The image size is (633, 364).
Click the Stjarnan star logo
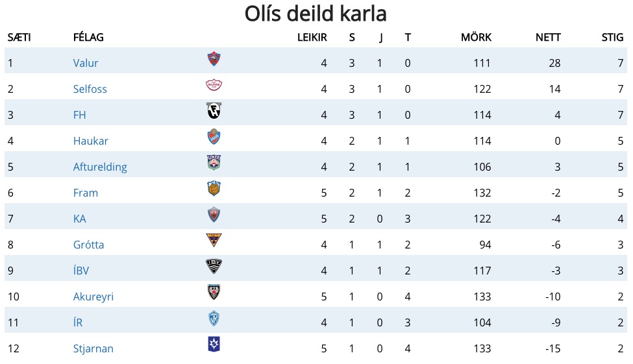pyautogui.click(x=214, y=345)
